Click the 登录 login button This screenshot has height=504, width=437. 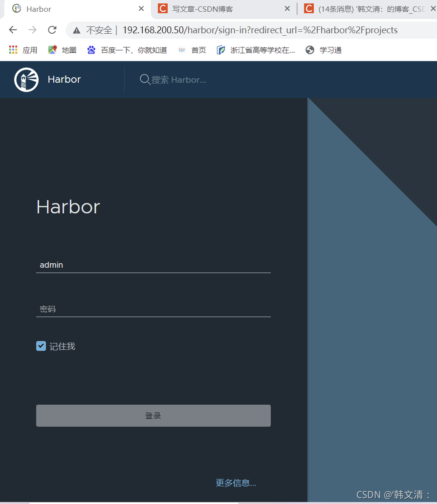click(x=153, y=415)
